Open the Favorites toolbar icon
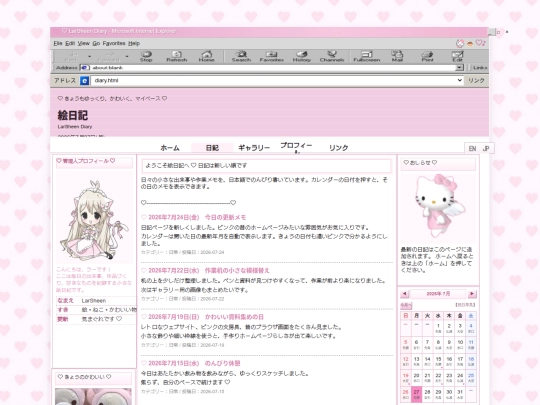The width and height of the screenshot is (540, 405). (271, 56)
